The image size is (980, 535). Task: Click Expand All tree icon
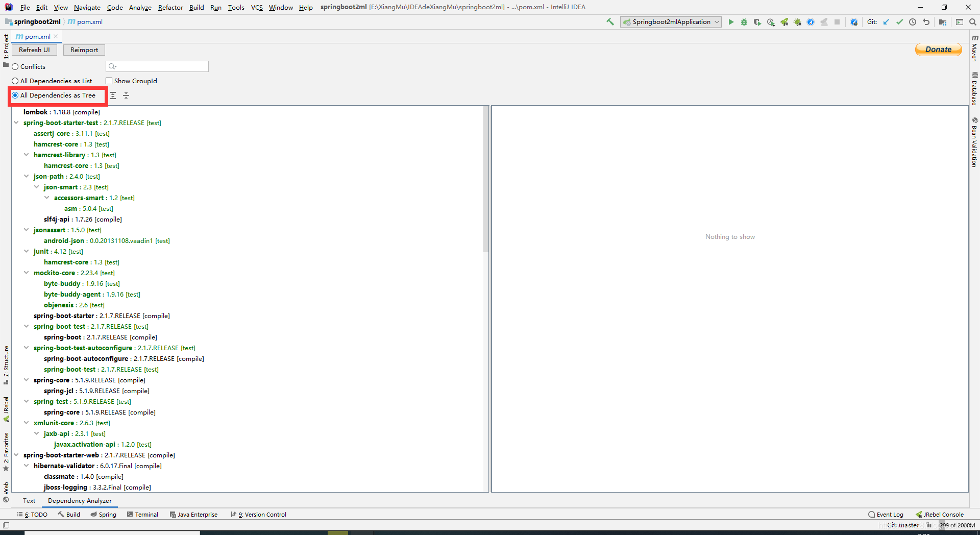[x=113, y=95]
